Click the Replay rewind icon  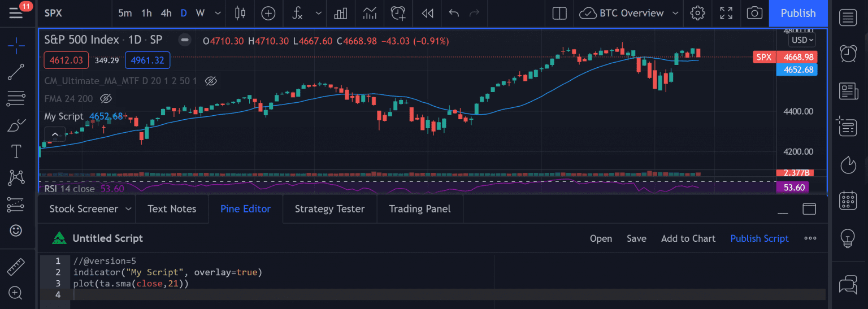(x=428, y=13)
